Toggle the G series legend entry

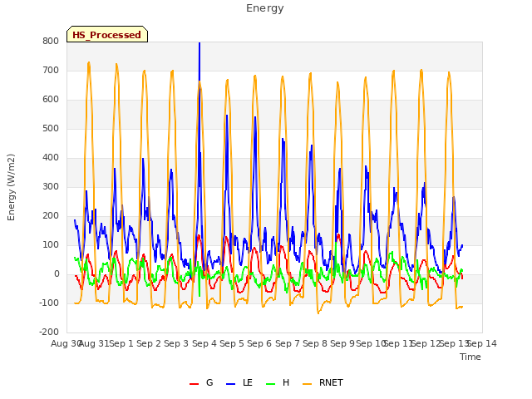tap(201, 382)
